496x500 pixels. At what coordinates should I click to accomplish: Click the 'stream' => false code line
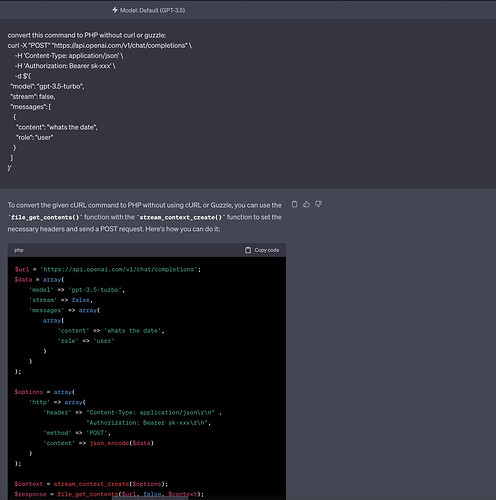[61, 300]
